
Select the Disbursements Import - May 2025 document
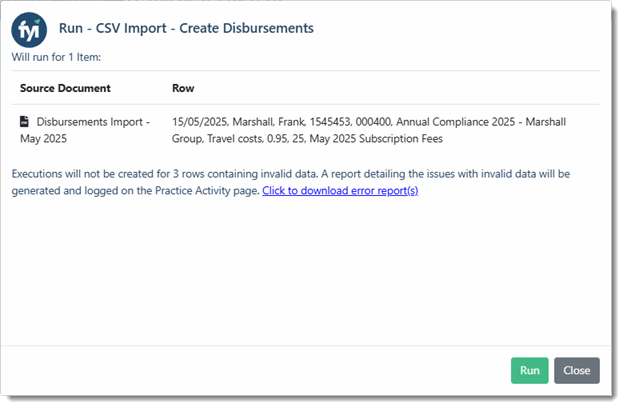85,130
